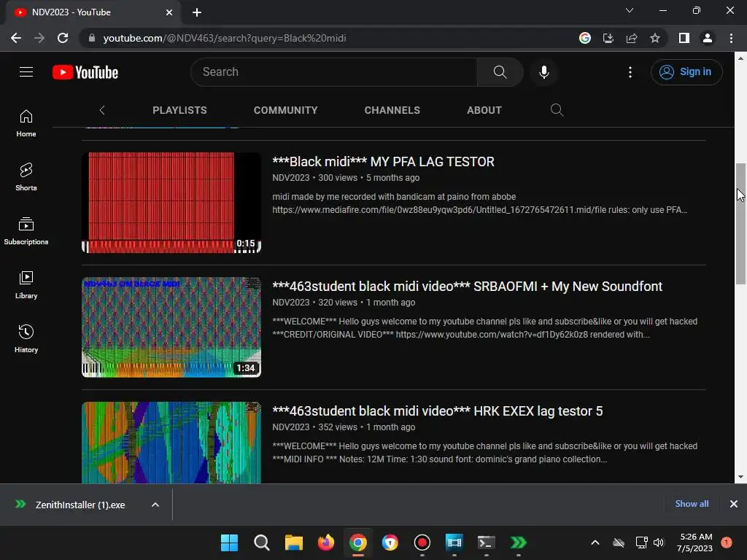Image resolution: width=747 pixels, height=560 pixels.
Task: Open Firefox from taskbar
Action: click(326, 542)
